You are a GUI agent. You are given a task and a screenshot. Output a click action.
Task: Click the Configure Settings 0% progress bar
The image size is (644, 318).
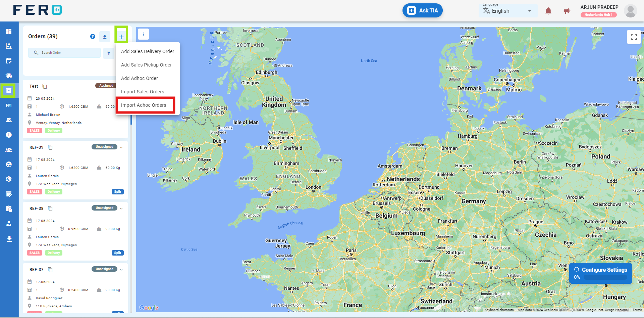605,277
